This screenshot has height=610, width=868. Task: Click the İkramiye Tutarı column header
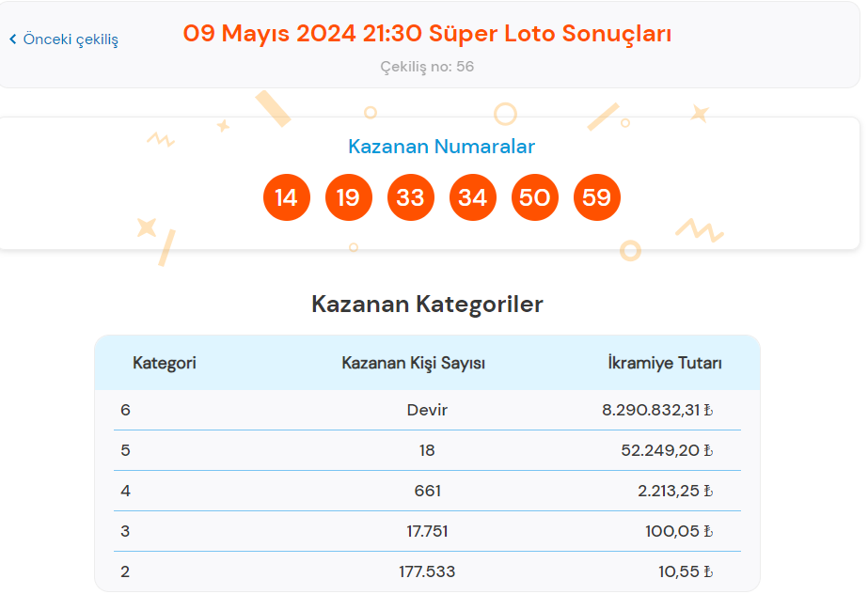click(x=664, y=364)
